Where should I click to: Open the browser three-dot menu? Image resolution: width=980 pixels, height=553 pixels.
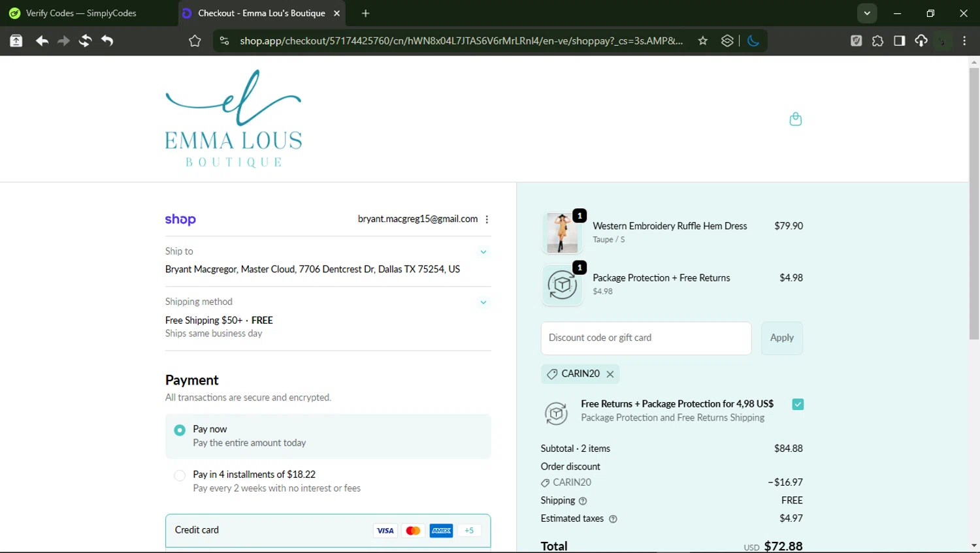pos(964,40)
